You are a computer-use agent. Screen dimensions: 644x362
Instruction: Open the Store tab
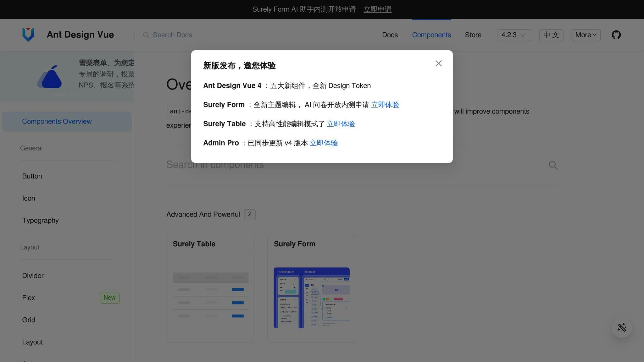(473, 35)
